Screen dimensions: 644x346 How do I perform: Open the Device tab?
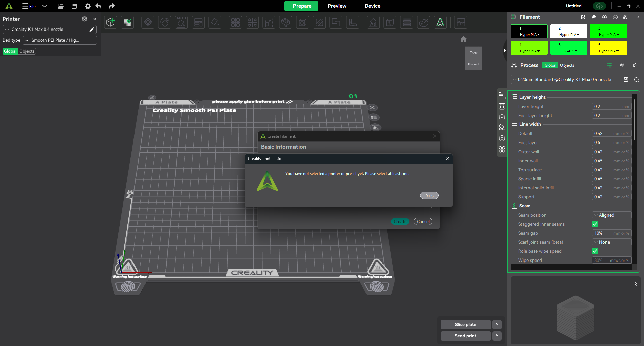(372, 6)
